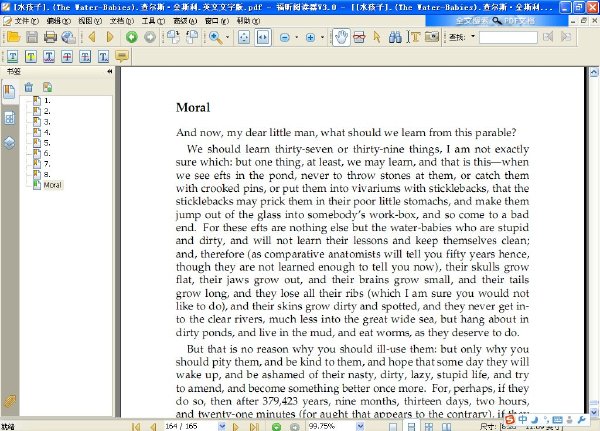600x431 pixels.
Task: Switch to single page layout
Action: (393, 427)
